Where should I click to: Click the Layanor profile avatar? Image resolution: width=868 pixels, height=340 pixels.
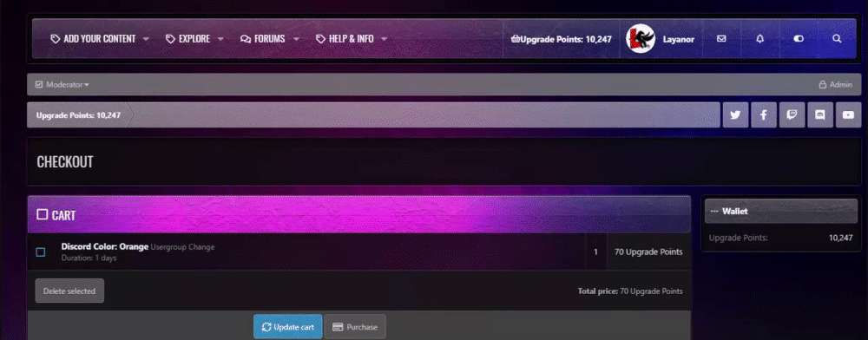coord(641,39)
